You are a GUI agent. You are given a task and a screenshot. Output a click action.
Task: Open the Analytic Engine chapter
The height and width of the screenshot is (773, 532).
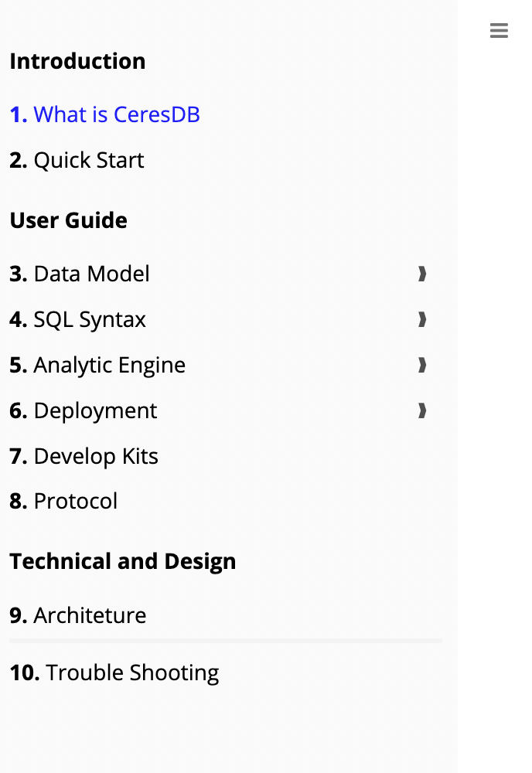click(x=97, y=366)
